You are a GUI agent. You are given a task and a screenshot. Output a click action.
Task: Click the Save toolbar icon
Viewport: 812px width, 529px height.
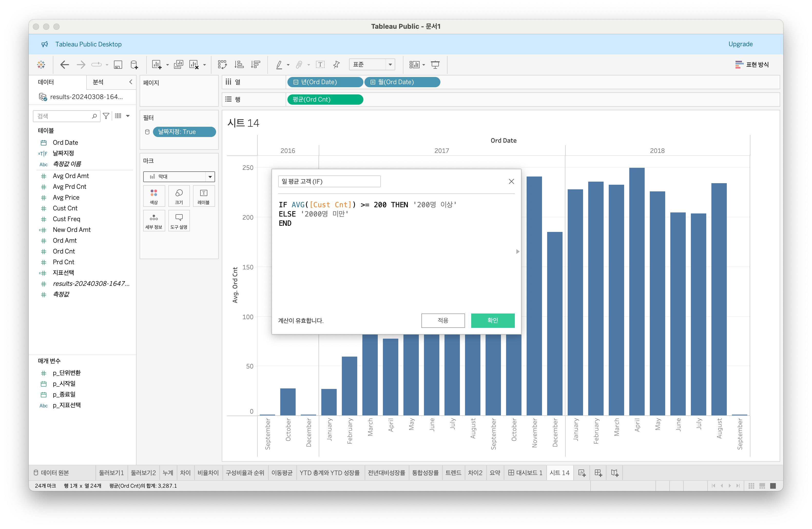click(x=118, y=64)
